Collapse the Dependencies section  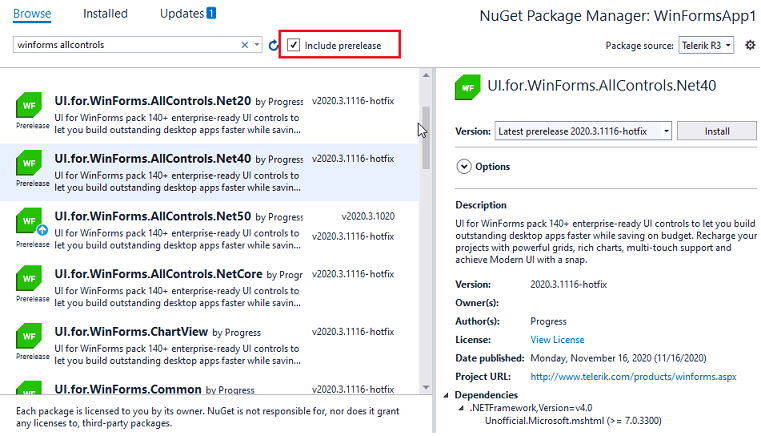(x=446, y=395)
